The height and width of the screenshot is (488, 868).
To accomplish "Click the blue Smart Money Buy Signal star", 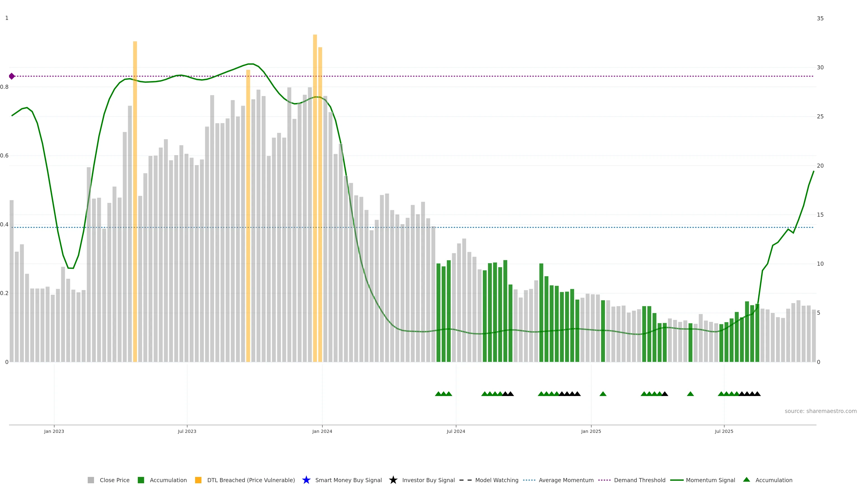I will (306, 480).
